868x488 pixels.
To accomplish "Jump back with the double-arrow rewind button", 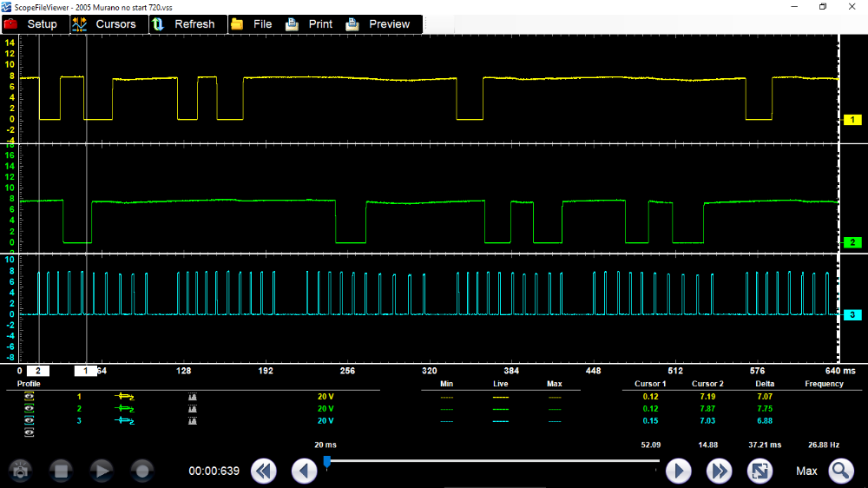I will 264,471.
